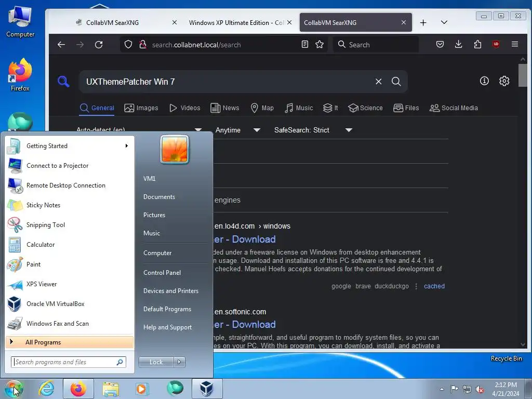The image size is (532, 399).
Task: Submit search with the magnifier button
Action: pyautogui.click(x=396, y=82)
